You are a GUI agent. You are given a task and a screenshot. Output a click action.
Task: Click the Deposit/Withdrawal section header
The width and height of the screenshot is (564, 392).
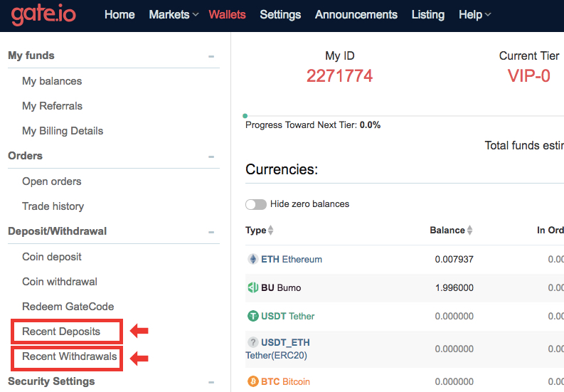tap(57, 231)
